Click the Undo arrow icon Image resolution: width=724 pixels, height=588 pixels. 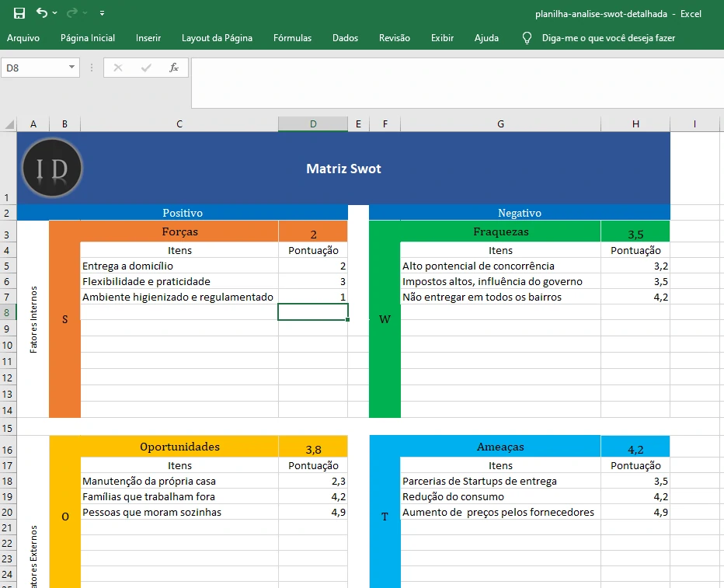tap(42, 13)
